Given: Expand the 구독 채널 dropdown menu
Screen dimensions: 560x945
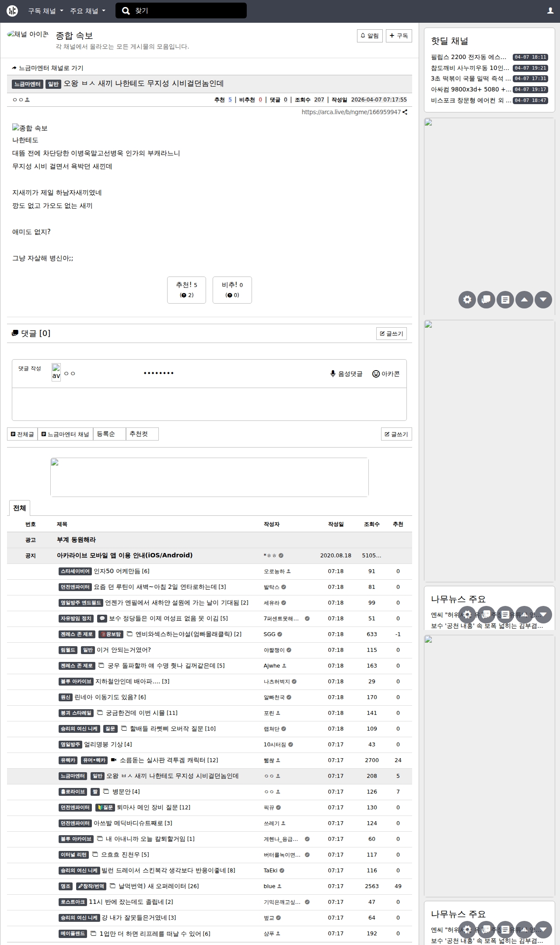Looking at the screenshot, I should [x=45, y=11].
